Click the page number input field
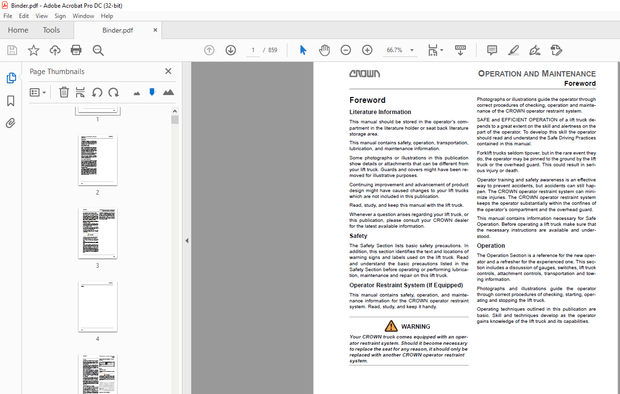 [x=253, y=50]
